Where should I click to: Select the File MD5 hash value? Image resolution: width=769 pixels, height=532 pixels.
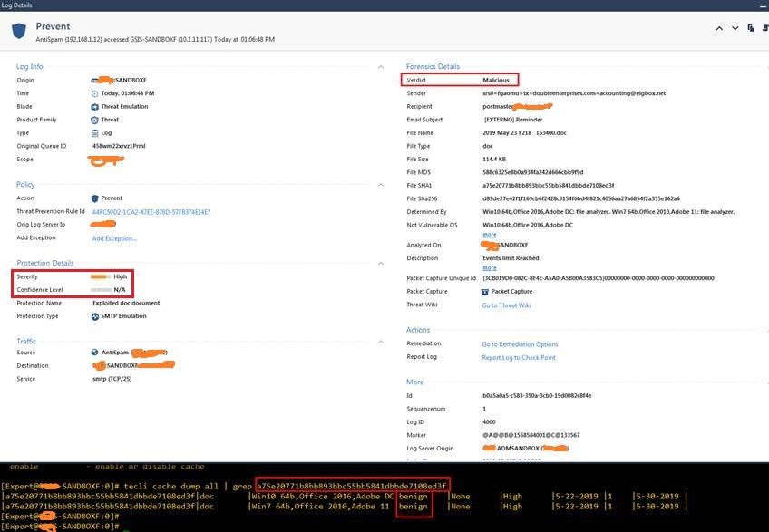(x=532, y=172)
